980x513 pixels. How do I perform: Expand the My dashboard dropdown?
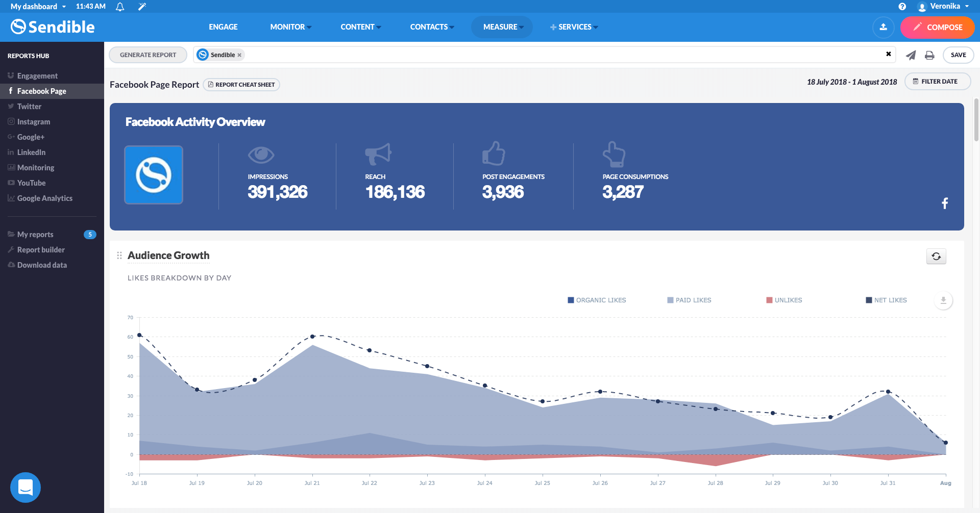[38, 7]
